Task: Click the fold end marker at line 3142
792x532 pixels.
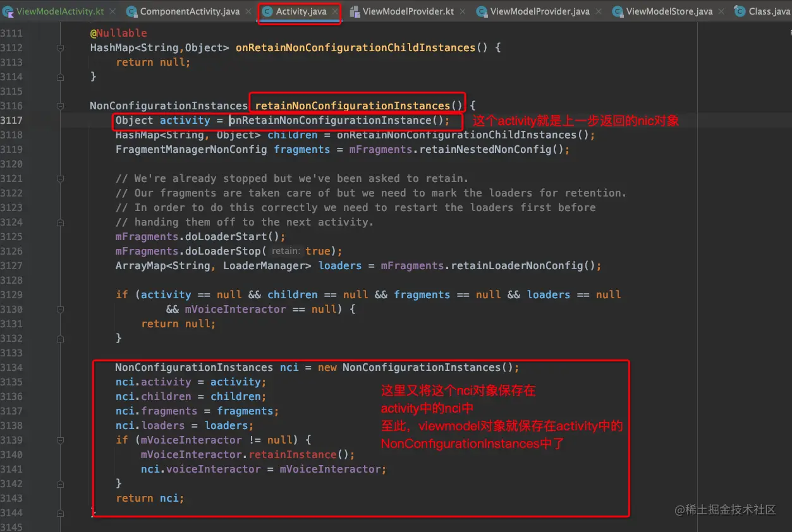Action: 60,483
